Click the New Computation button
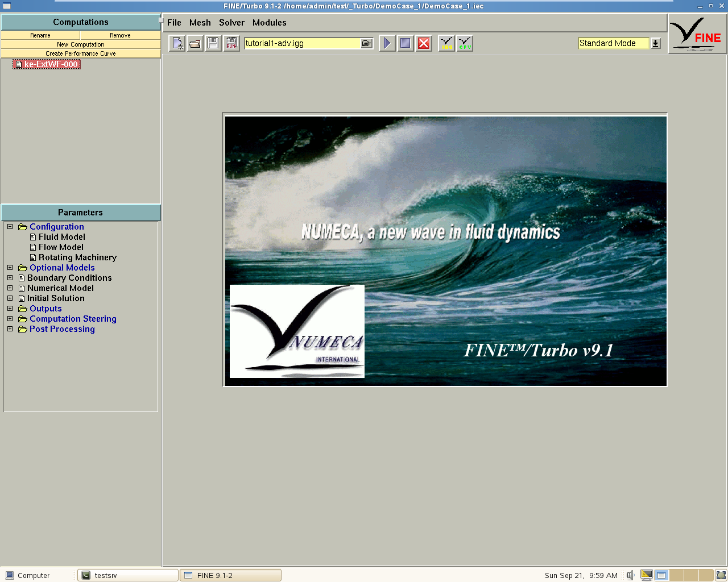 pyautogui.click(x=81, y=44)
